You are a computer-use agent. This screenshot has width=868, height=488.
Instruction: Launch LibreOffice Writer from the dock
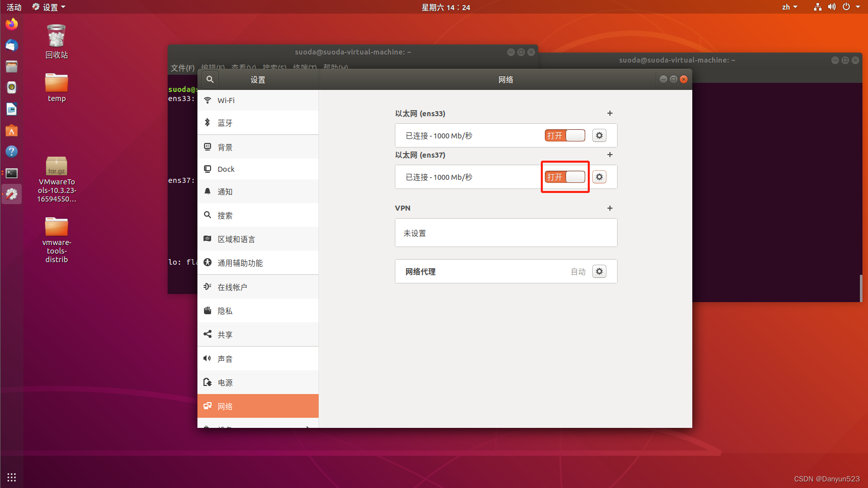[12, 109]
